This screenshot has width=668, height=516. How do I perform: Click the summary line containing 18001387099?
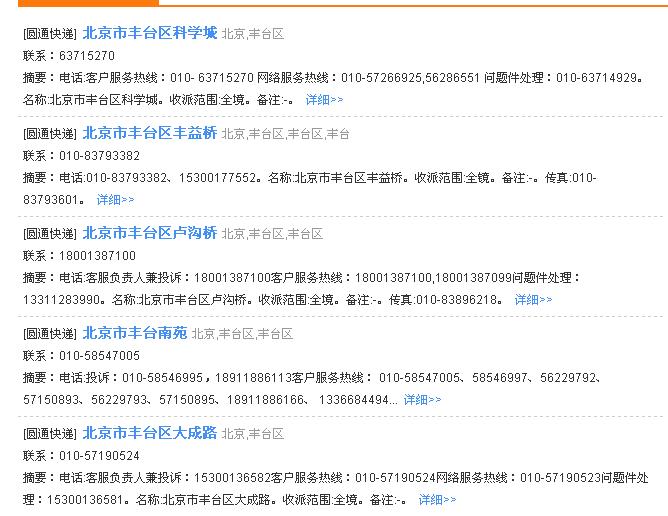pyautogui.click(x=302, y=278)
